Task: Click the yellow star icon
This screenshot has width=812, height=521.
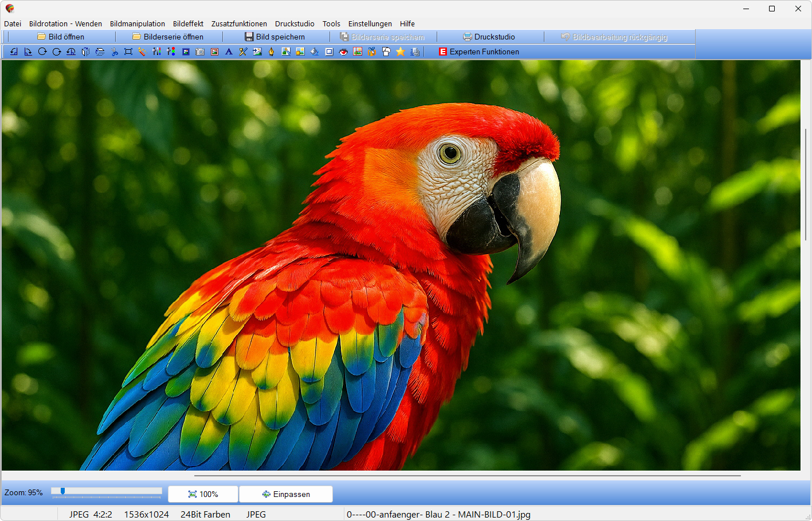Action: 401,52
